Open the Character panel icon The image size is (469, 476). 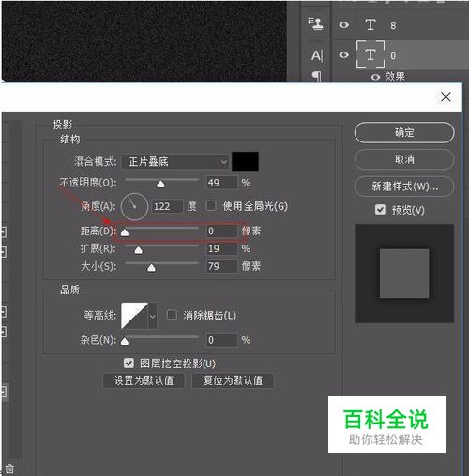coord(316,55)
